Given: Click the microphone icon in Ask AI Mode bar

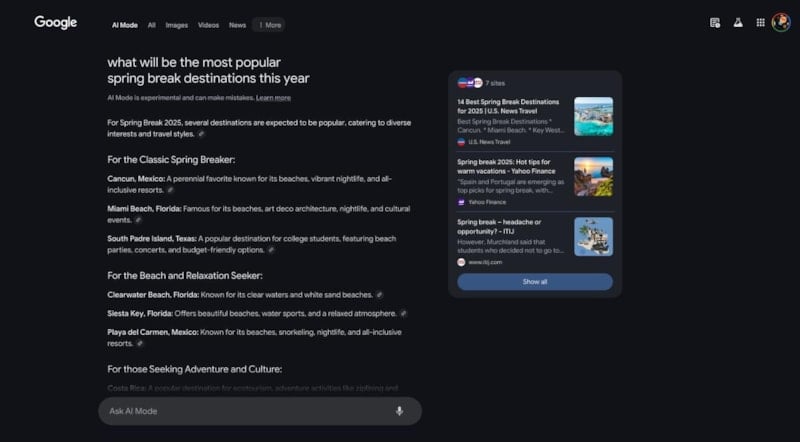Looking at the screenshot, I should click(x=399, y=411).
